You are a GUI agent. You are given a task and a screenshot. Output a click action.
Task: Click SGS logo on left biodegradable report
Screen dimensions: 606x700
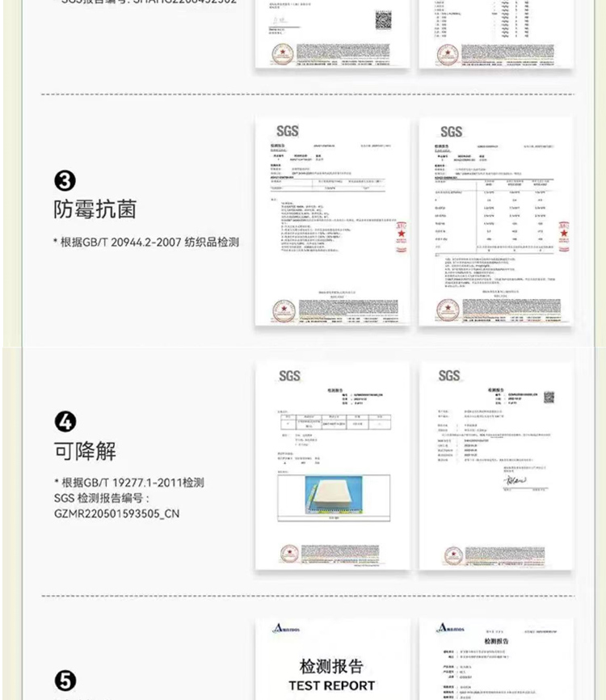point(289,376)
